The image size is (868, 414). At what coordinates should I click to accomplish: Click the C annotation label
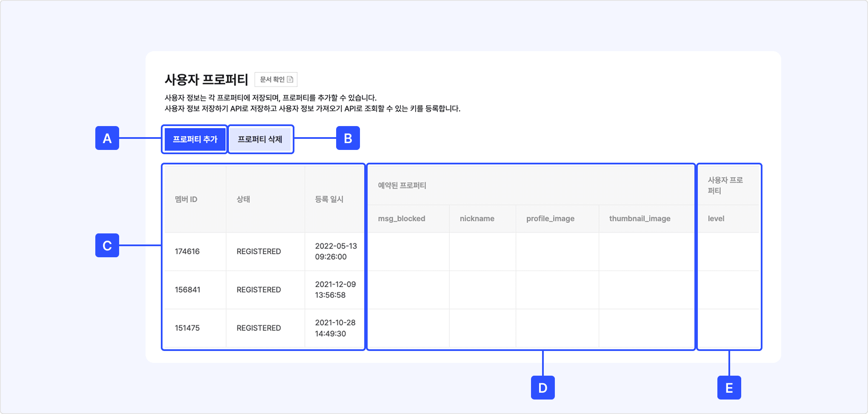click(x=107, y=245)
